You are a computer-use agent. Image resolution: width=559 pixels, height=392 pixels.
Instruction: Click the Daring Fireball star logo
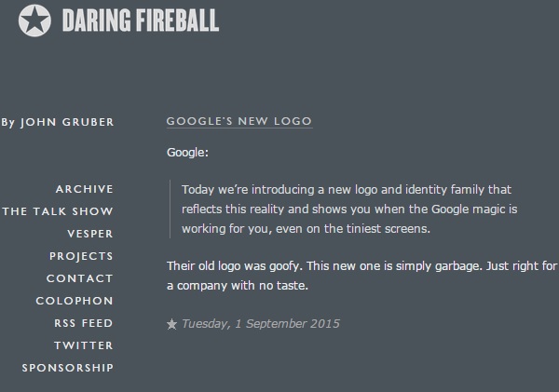(x=34, y=20)
